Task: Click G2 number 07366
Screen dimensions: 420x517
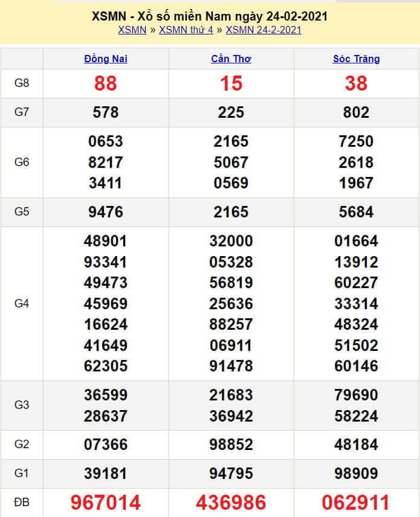Action: point(106,445)
